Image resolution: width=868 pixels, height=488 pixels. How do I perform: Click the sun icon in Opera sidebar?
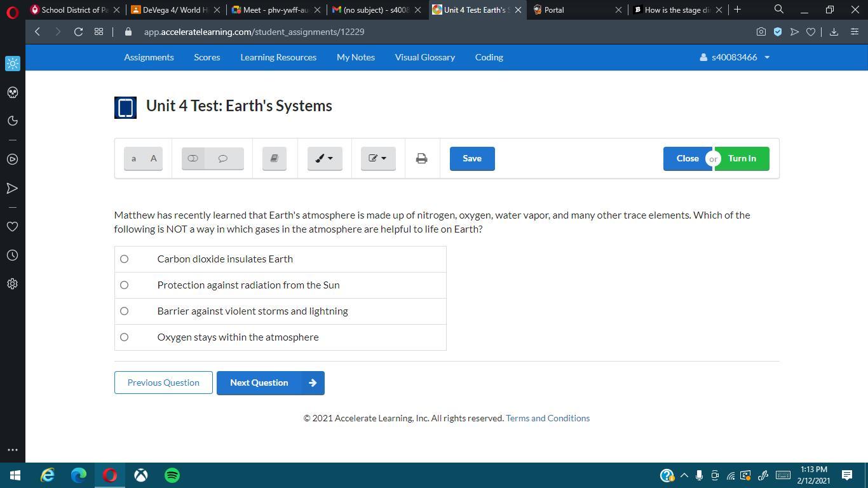coord(13,64)
